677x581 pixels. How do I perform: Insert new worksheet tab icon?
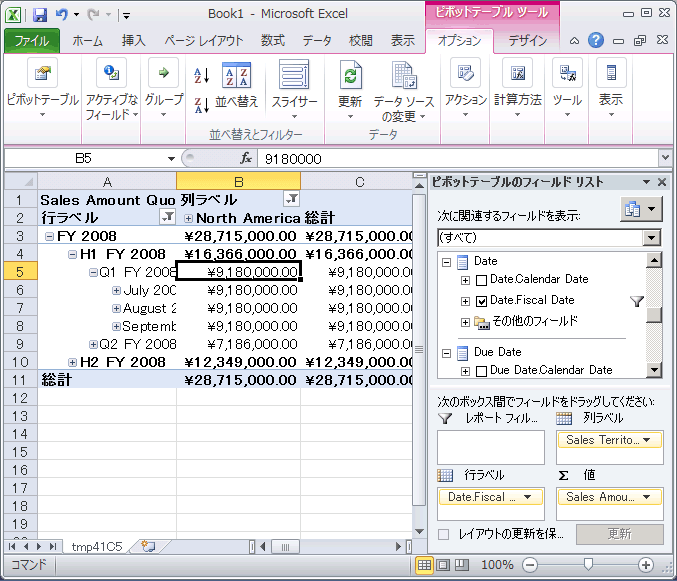coord(148,546)
